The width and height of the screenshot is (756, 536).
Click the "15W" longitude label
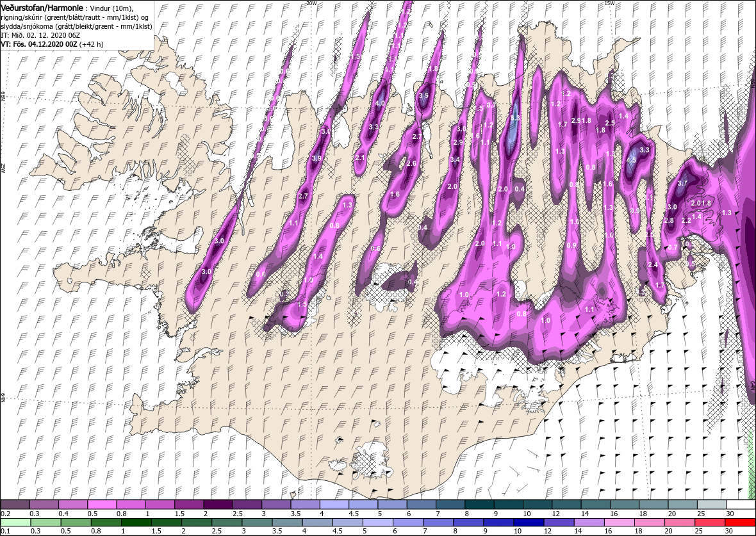[609, 3]
